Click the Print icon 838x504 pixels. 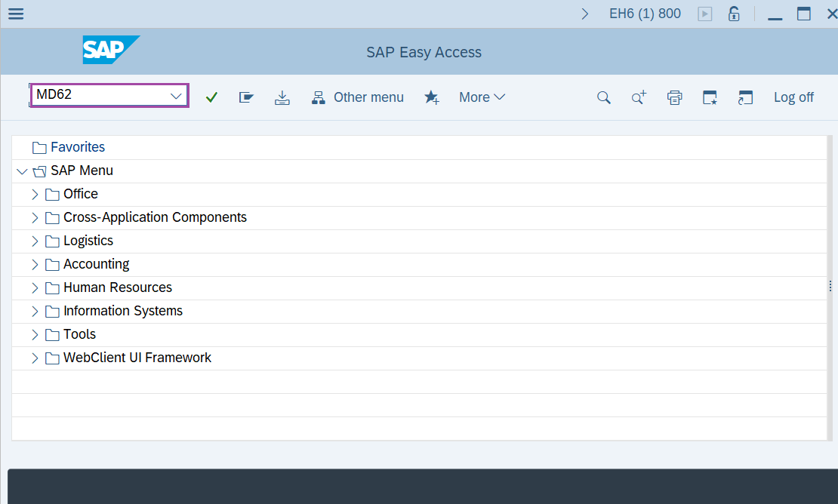tap(674, 97)
